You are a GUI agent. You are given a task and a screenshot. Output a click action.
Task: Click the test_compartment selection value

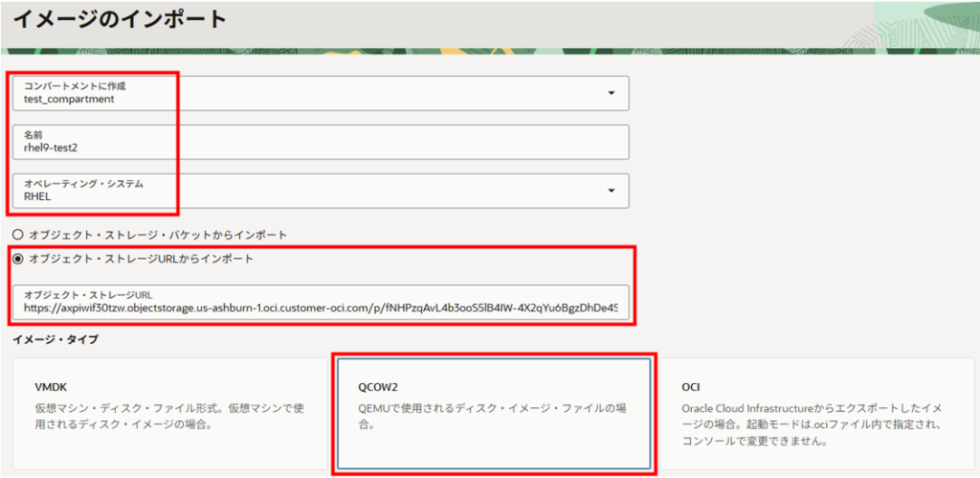coord(69,99)
